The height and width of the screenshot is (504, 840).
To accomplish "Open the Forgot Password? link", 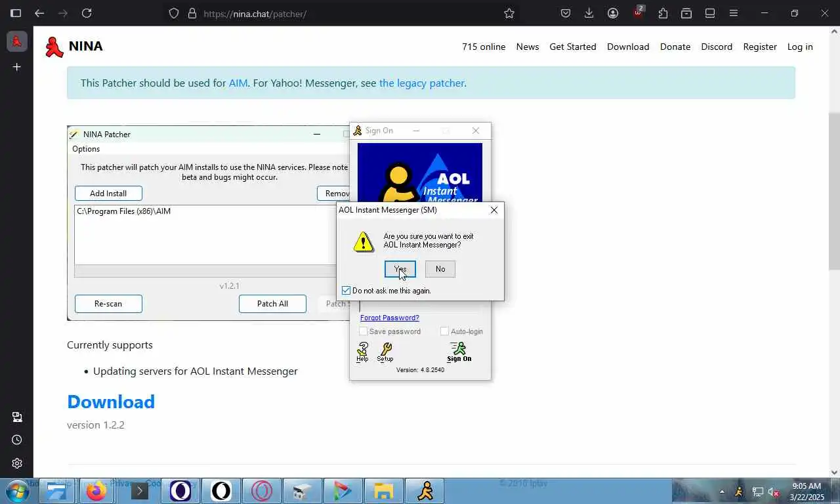I will (389, 318).
